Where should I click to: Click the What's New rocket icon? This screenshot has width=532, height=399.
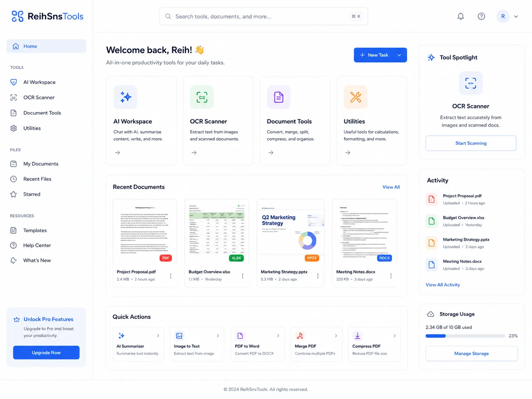tap(14, 260)
